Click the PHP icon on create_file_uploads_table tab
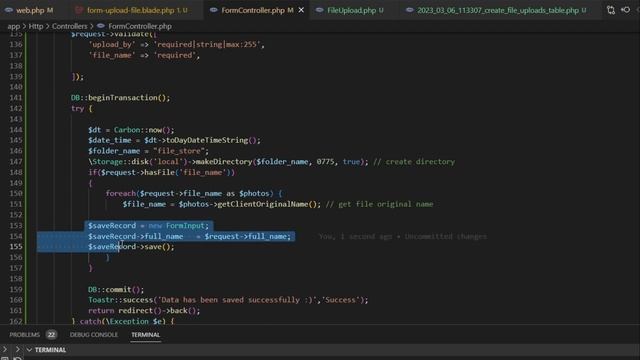The width and height of the screenshot is (640, 360). pyautogui.click(x=409, y=10)
